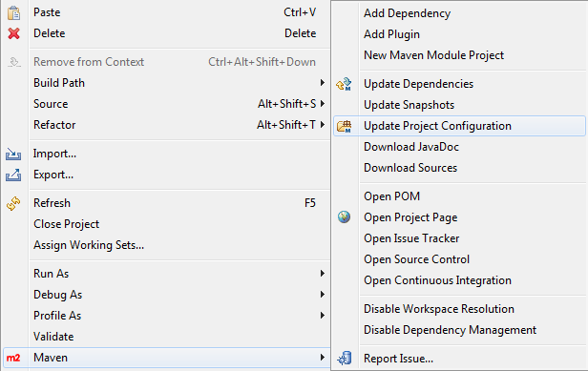Click the yellow Refresh arrows icon
Image resolution: width=588 pixels, height=371 pixels.
click(13, 203)
